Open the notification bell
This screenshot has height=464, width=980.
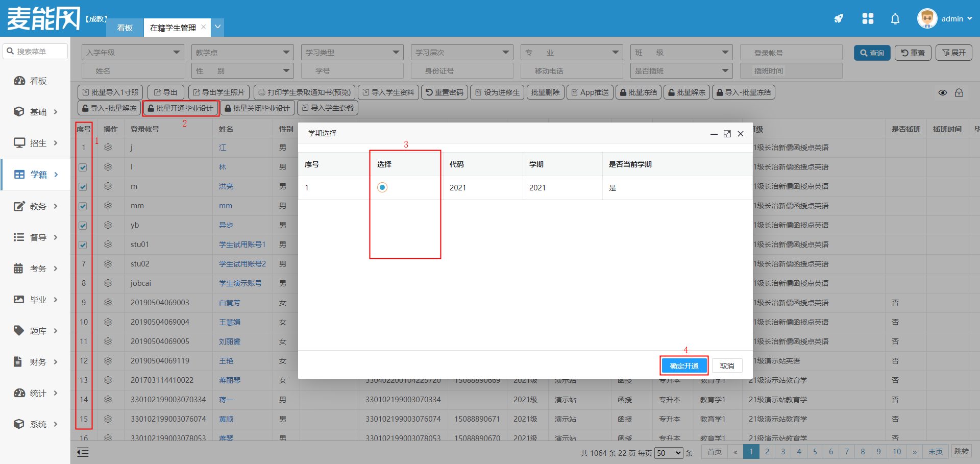[895, 19]
